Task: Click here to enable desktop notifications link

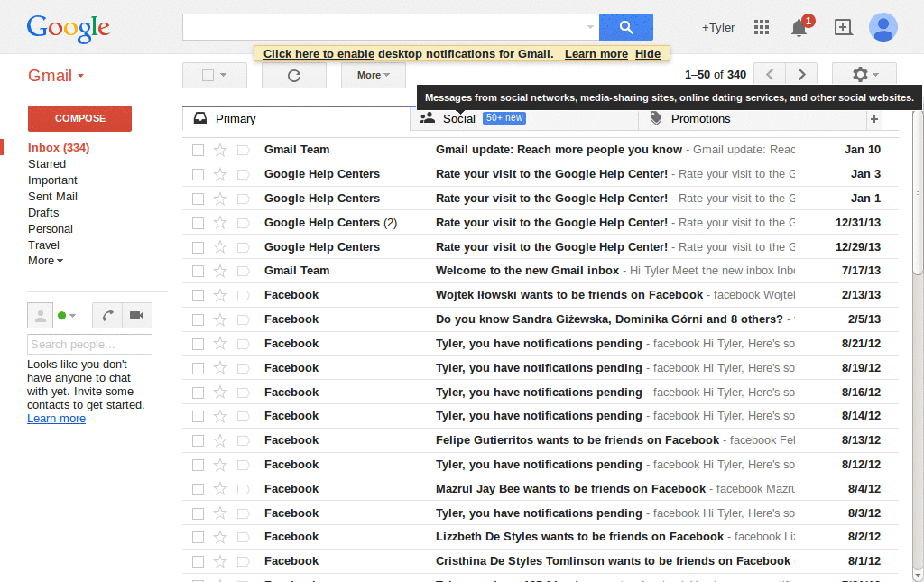Action: [x=319, y=54]
